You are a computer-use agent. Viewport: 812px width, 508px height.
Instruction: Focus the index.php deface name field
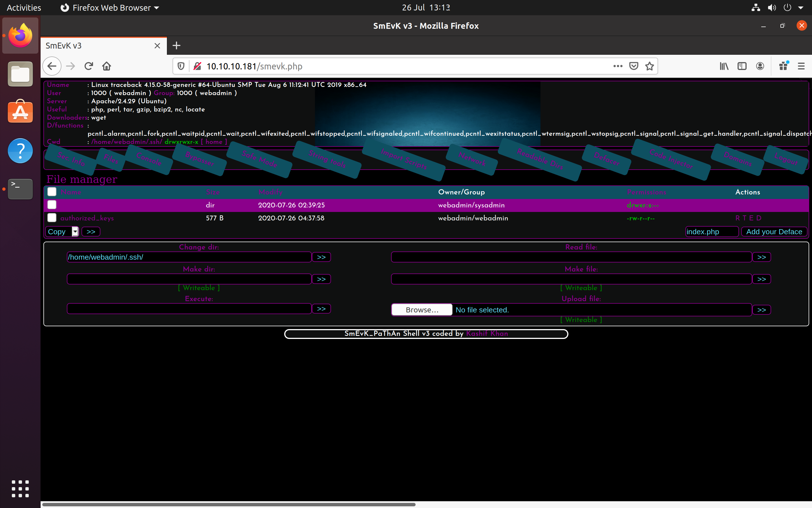(x=712, y=231)
